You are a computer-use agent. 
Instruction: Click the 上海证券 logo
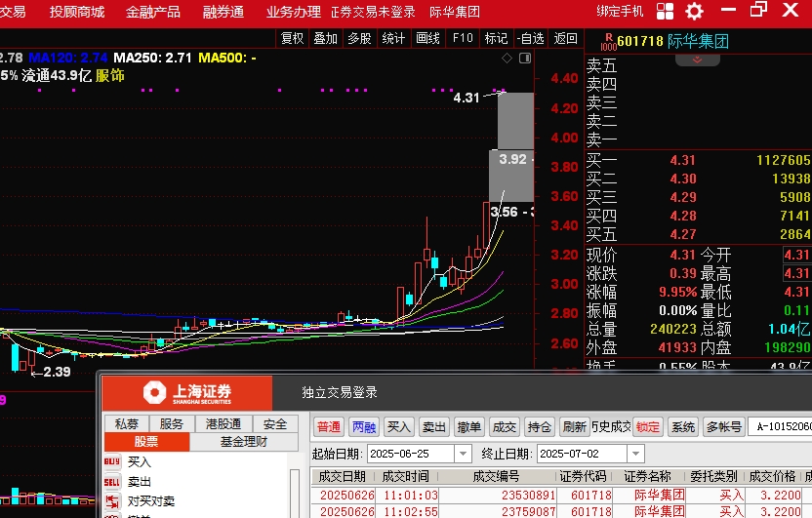(187, 393)
